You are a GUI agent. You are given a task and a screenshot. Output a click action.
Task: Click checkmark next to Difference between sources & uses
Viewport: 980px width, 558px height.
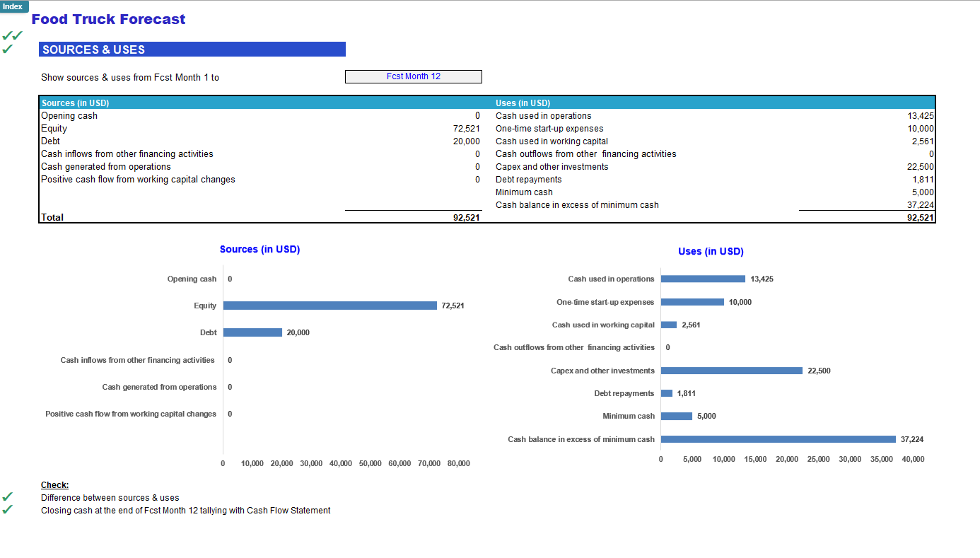8,497
